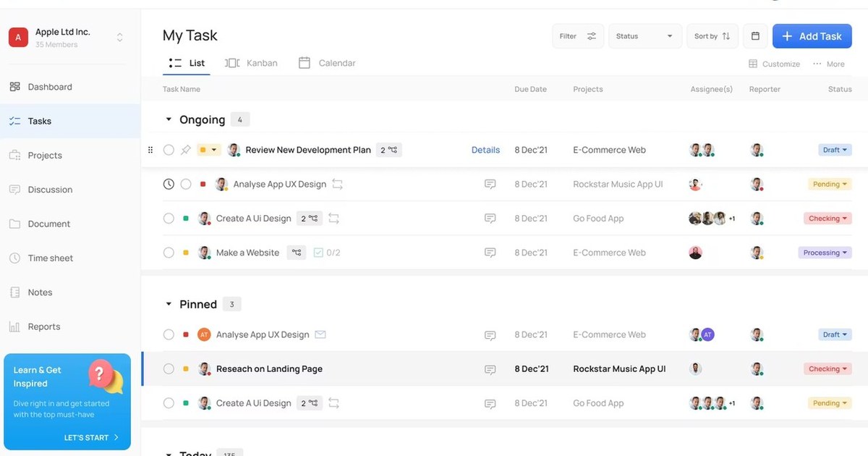The image size is (868, 456).
Task: Click the mail icon on Pinned Analyse App UX Design
Action: point(320,334)
